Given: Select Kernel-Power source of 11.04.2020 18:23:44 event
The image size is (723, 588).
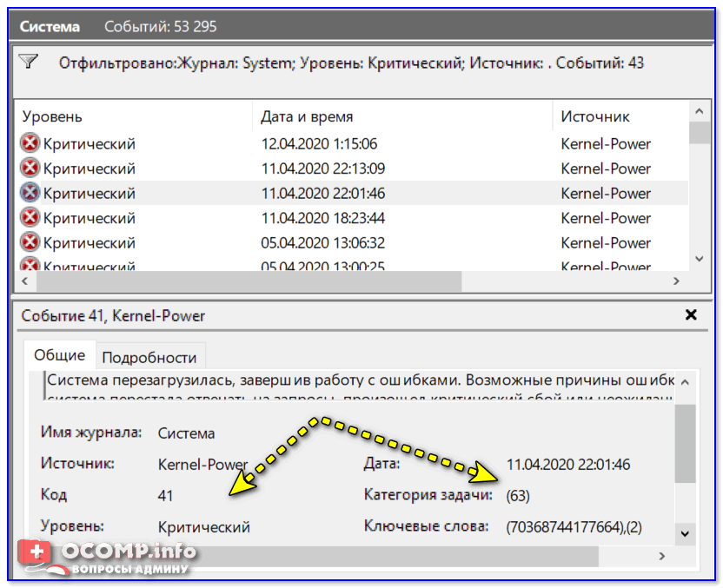Looking at the screenshot, I should click(x=606, y=218).
